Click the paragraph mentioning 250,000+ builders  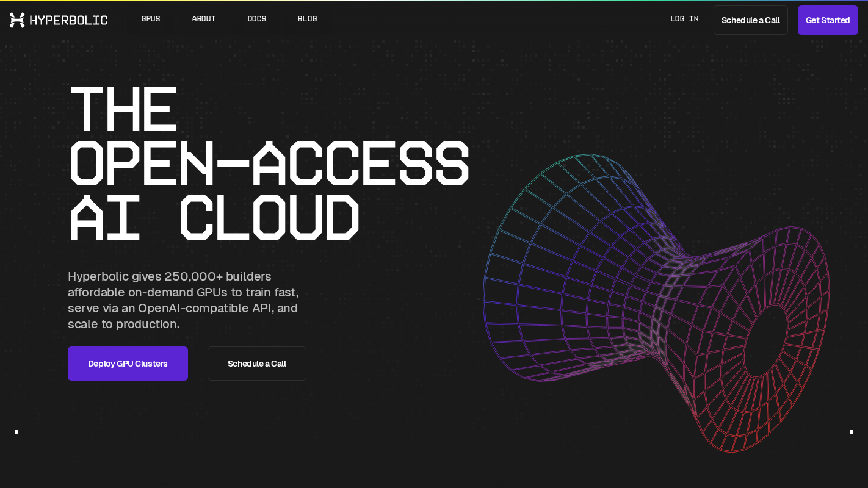(183, 300)
